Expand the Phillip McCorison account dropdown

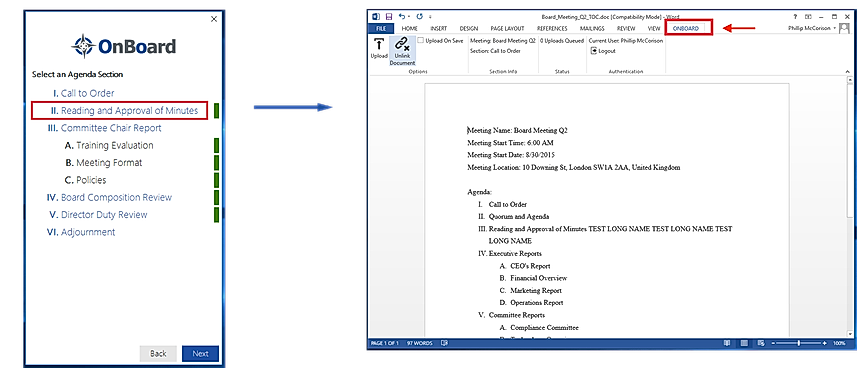(x=835, y=28)
